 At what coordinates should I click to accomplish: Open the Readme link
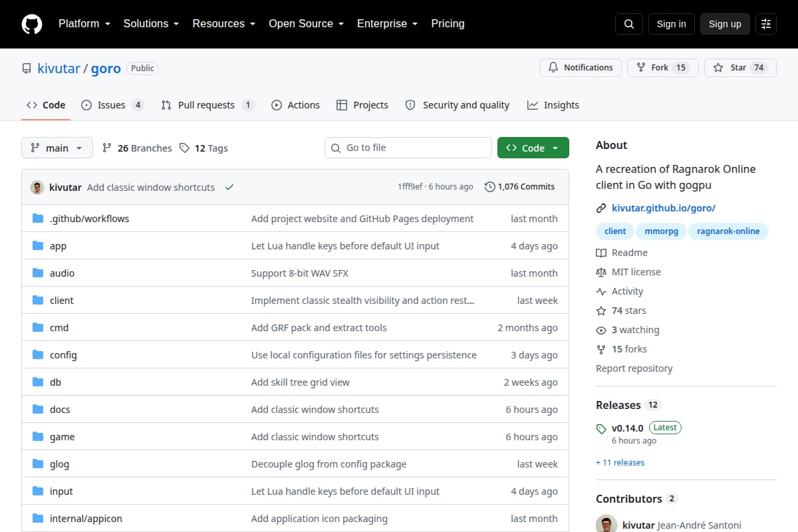[x=622, y=253]
